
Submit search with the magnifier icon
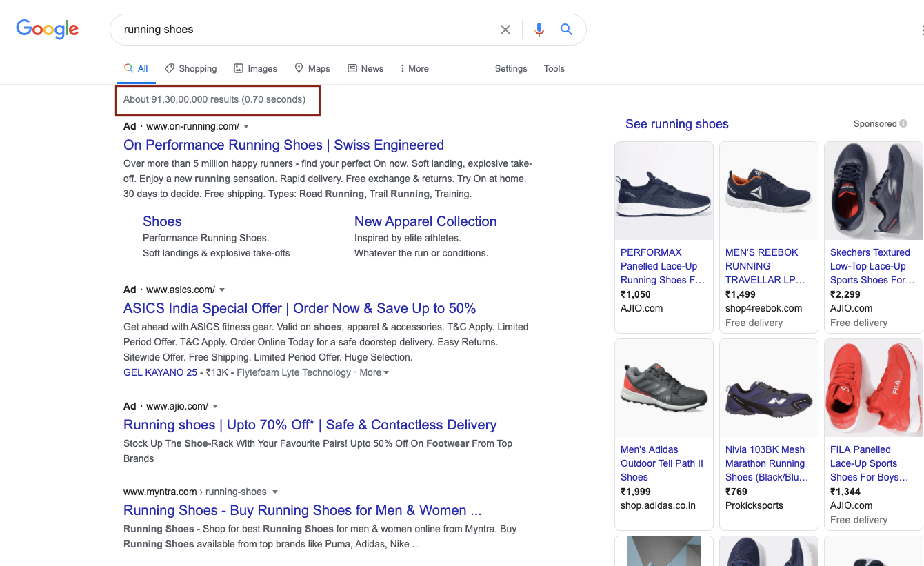click(x=566, y=30)
